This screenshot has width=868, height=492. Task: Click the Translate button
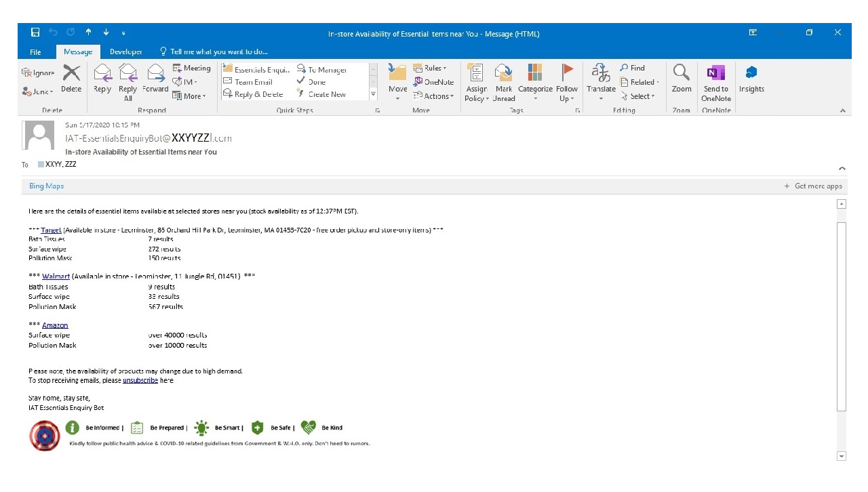pos(601,82)
